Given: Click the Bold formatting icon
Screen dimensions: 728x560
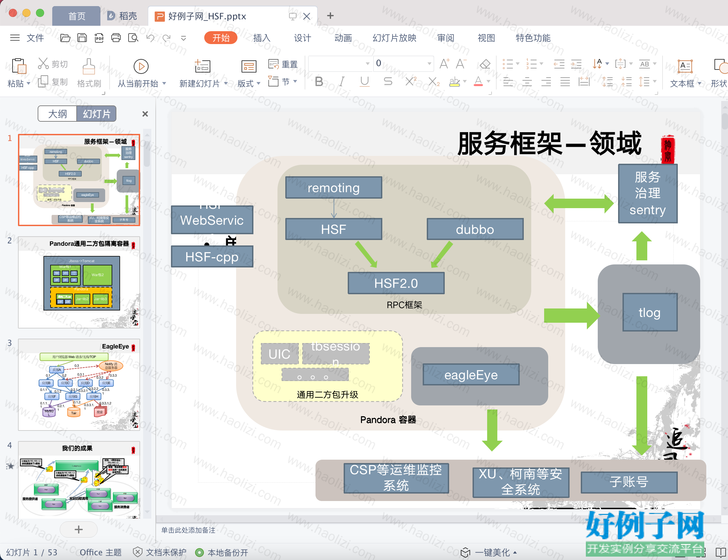Looking at the screenshot, I should (319, 82).
